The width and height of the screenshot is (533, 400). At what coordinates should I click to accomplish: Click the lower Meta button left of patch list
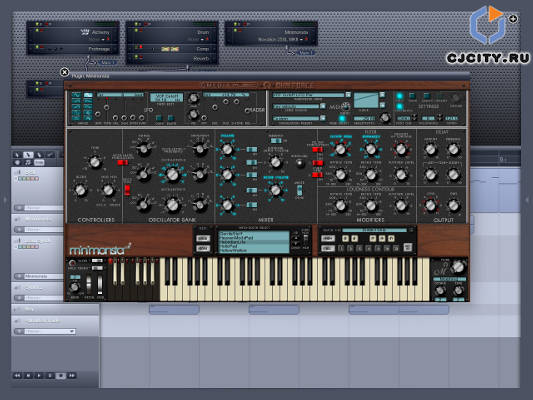[x=203, y=248]
